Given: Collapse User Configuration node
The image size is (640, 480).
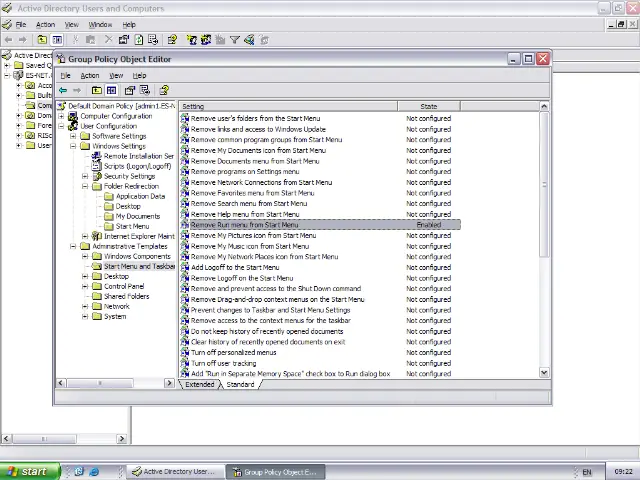Looking at the screenshot, I should tap(61, 126).
